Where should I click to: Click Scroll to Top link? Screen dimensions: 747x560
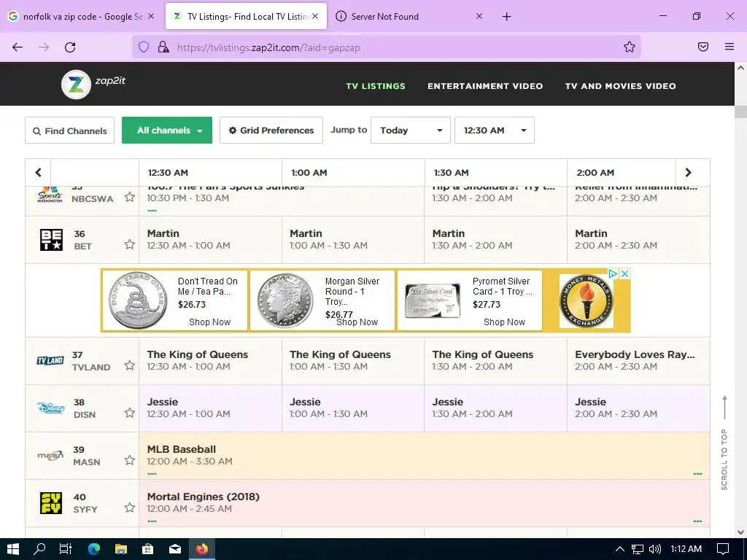[724, 443]
